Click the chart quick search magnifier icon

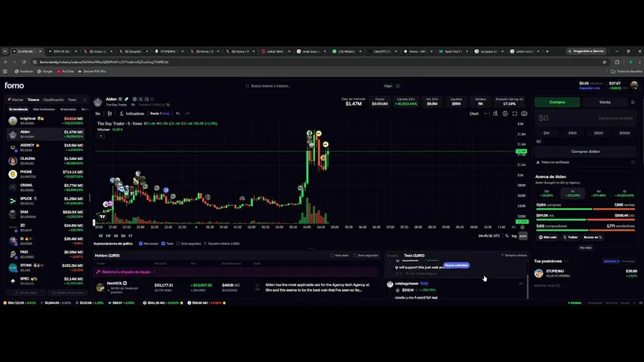pyautogui.click(x=495, y=114)
